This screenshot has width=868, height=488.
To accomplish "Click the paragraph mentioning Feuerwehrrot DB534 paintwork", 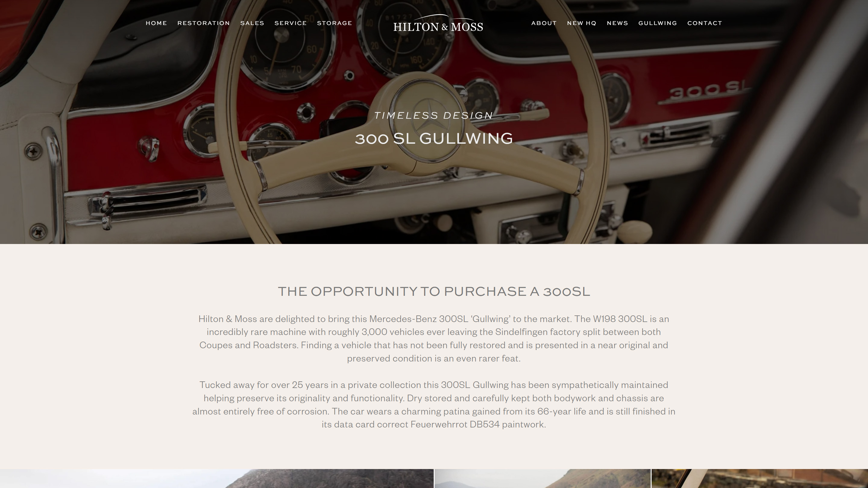I will tap(434, 405).
